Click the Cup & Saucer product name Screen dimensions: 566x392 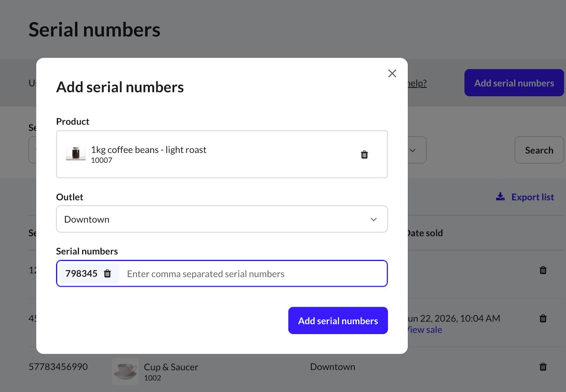171,367
